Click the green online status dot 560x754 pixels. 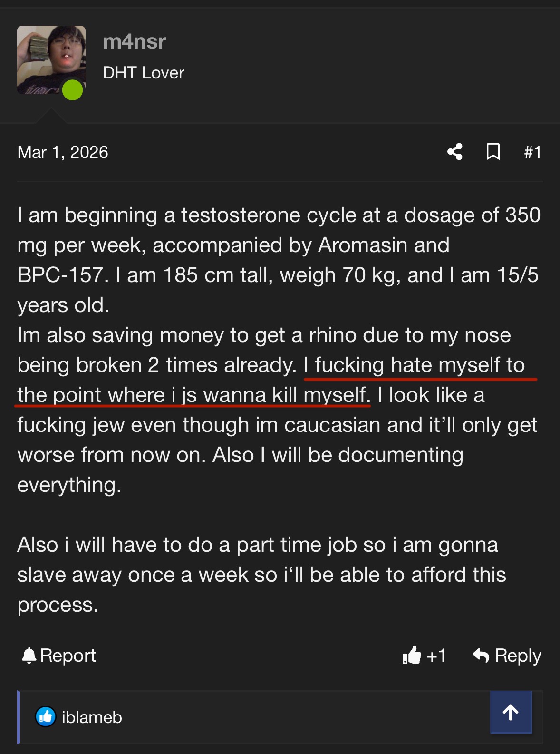pos(73,90)
